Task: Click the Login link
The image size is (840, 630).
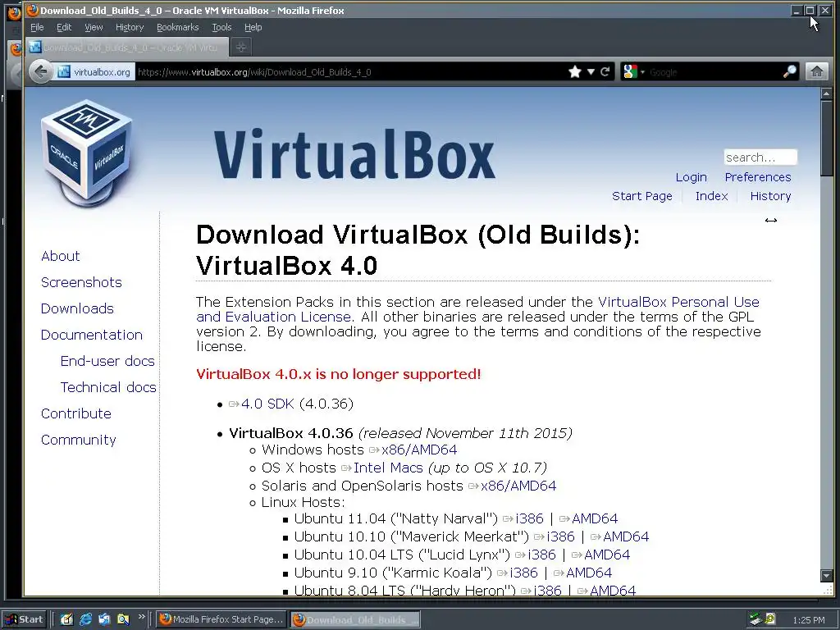Action: tap(691, 177)
